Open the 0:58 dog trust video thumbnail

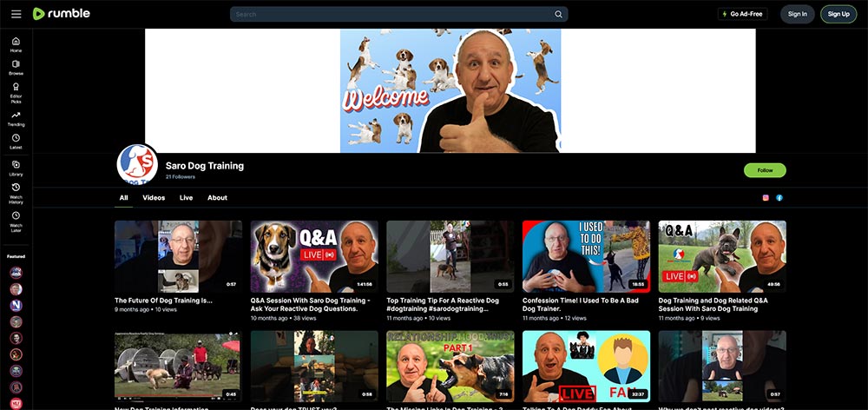(x=314, y=367)
